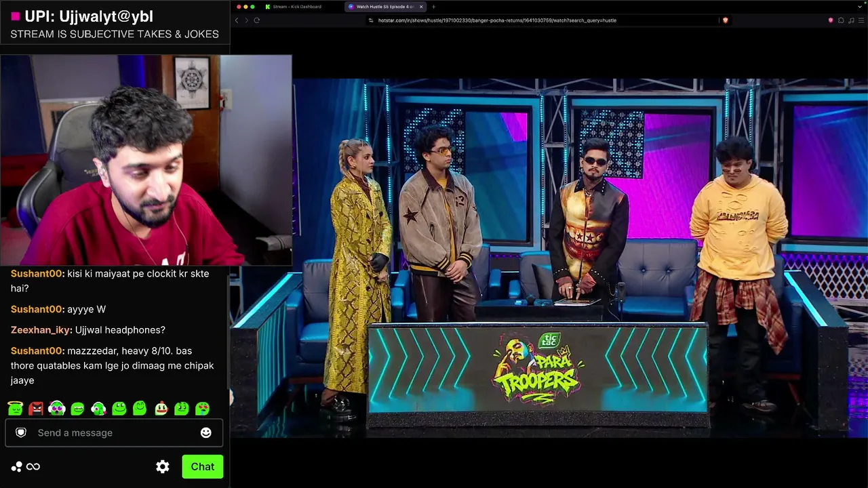Open chat settings gear icon
This screenshot has width=868, height=488.
[163, 466]
